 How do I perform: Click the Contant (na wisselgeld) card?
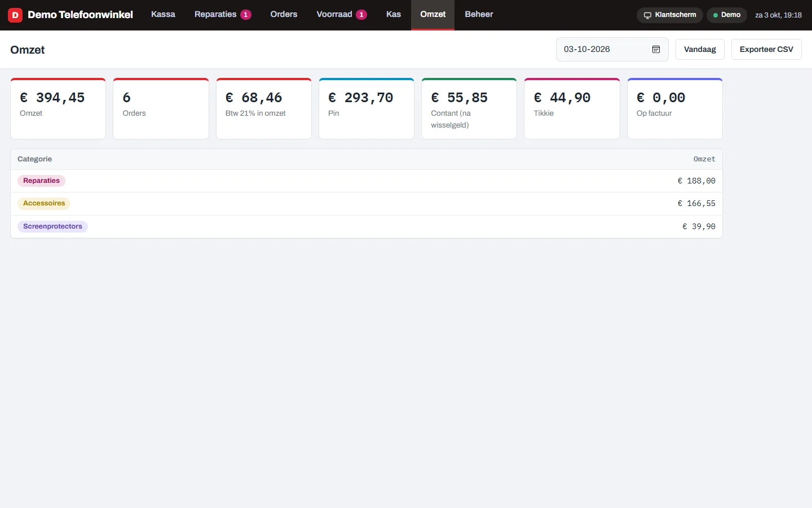point(469,108)
